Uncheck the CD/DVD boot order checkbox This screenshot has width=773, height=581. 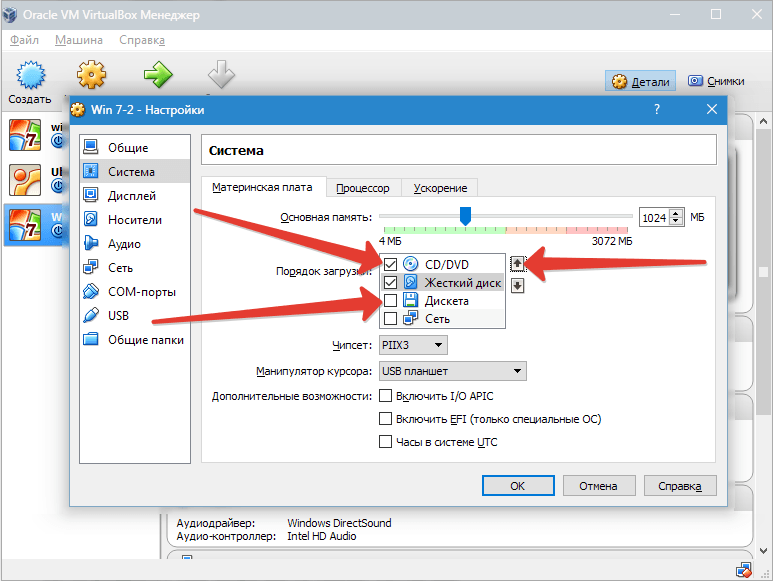point(390,264)
